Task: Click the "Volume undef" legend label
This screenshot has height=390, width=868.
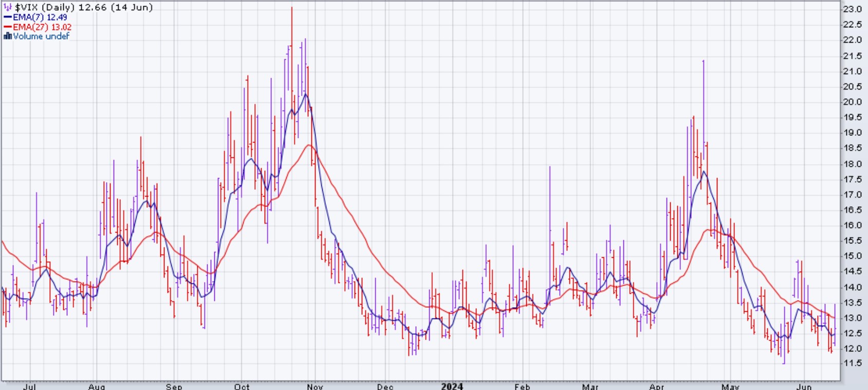Action: tap(41, 36)
